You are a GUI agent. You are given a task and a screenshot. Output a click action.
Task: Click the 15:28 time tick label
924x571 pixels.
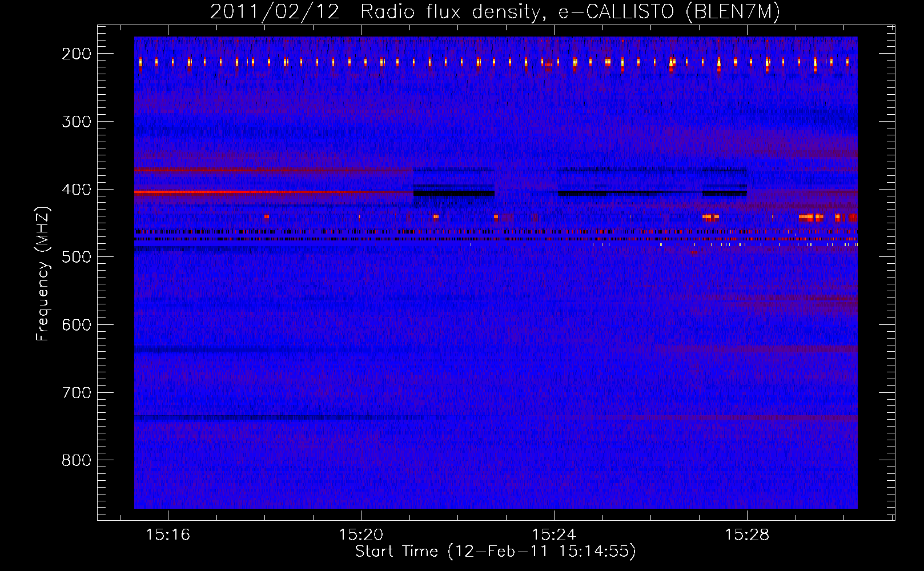tap(747, 534)
